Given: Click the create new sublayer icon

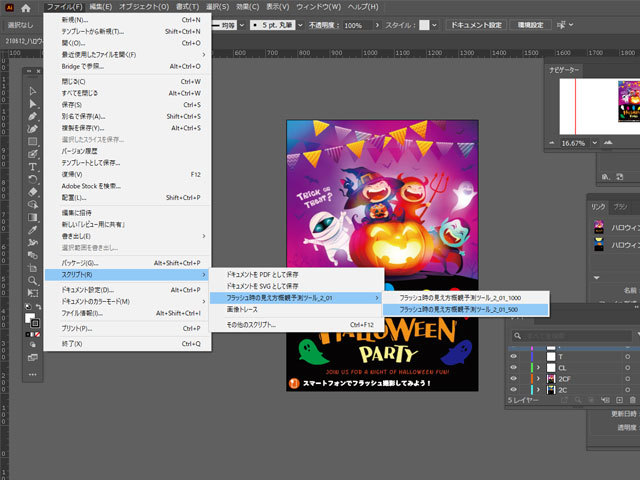Looking at the screenshot, I should pos(606,400).
